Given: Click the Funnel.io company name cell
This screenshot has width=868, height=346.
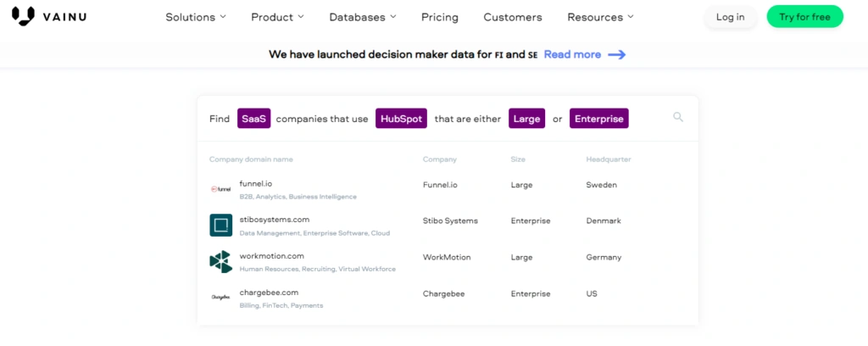Looking at the screenshot, I should [x=440, y=185].
